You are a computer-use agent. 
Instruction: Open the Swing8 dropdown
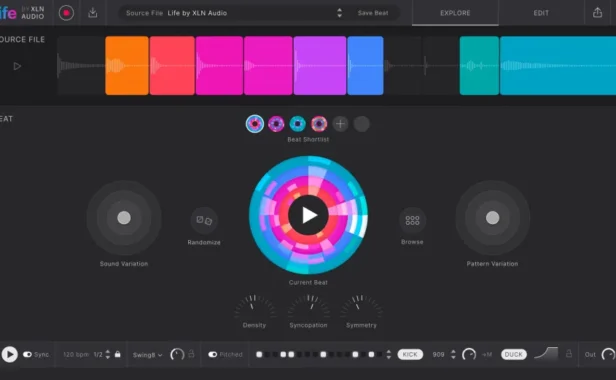(147, 355)
